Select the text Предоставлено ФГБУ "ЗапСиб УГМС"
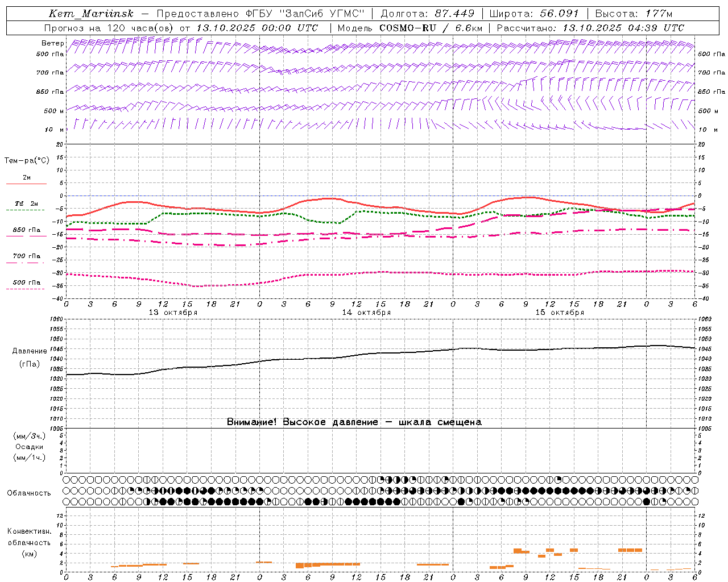This screenshot has height=582, width=728. tap(260, 14)
